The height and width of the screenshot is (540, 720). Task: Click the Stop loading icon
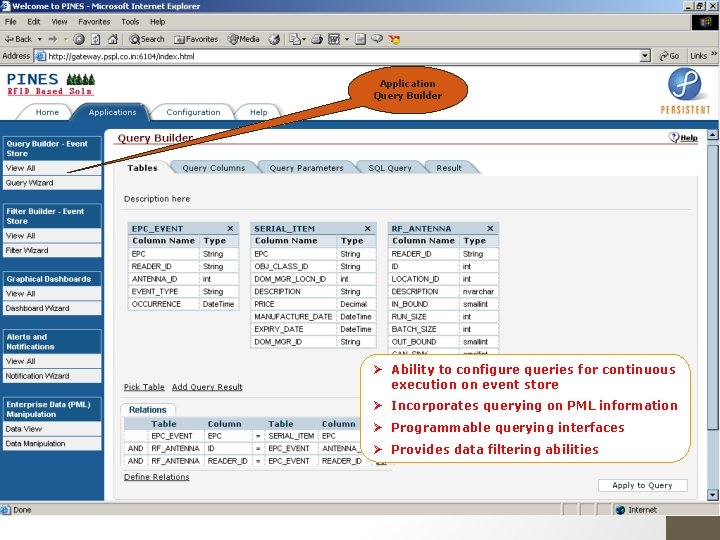(x=79, y=39)
